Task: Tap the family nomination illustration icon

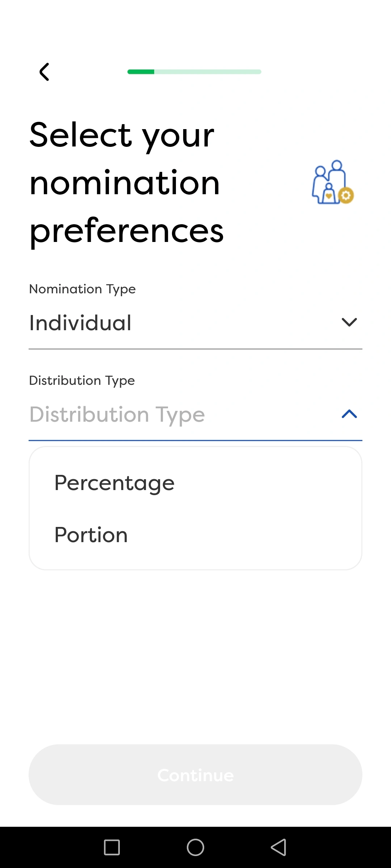Action: click(332, 182)
